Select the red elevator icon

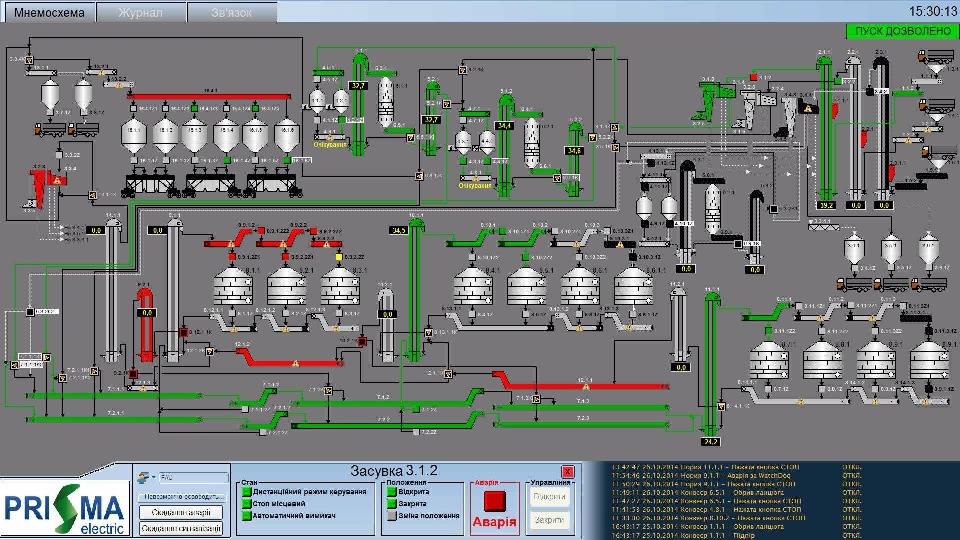tap(146, 324)
